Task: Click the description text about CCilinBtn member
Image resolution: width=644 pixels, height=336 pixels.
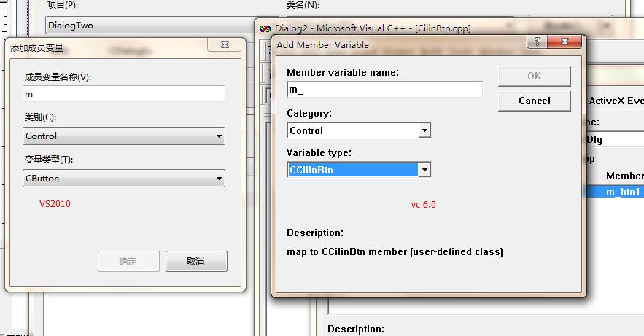Action: pos(395,251)
